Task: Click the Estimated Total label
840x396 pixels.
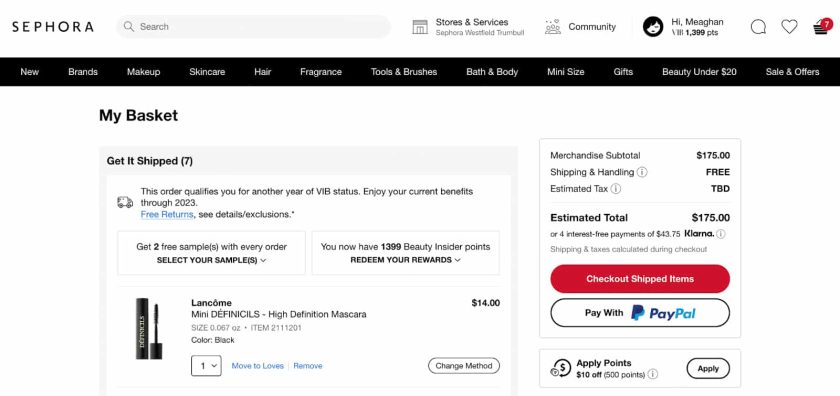Action: coord(589,218)
